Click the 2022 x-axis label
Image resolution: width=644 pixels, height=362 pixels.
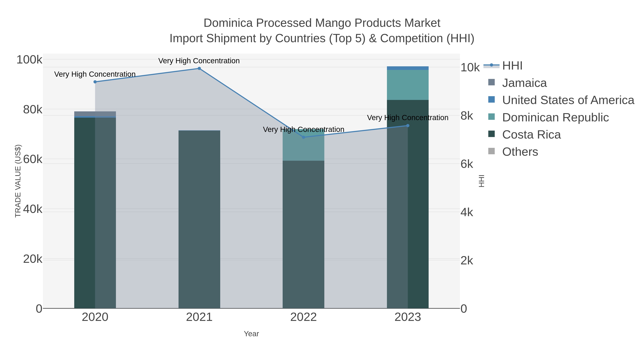click(304, 317)
